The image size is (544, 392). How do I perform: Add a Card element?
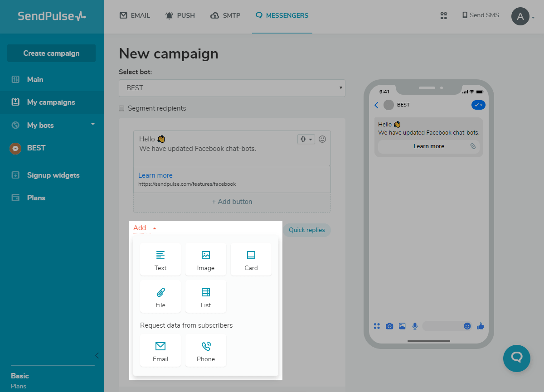pyautogui.click(x=251, y=259)
